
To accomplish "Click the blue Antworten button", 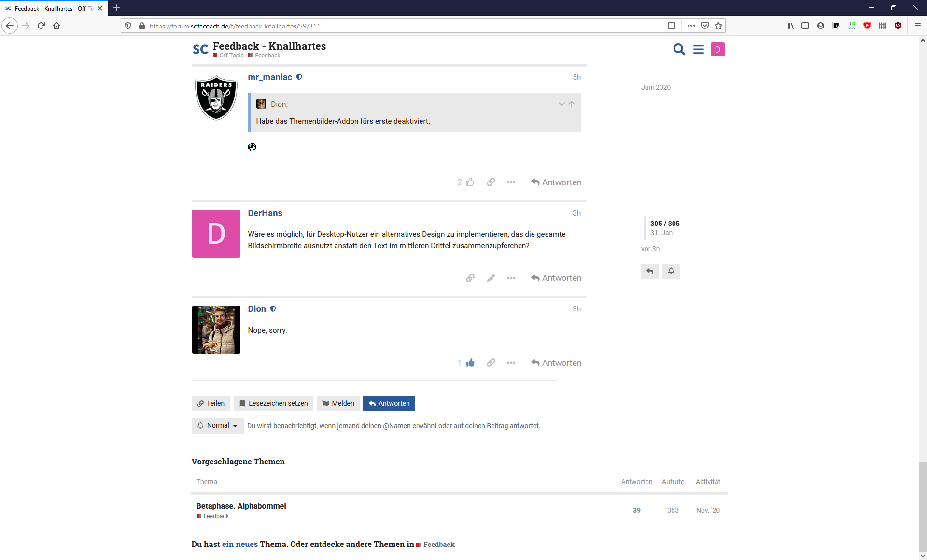I will 389,404.
